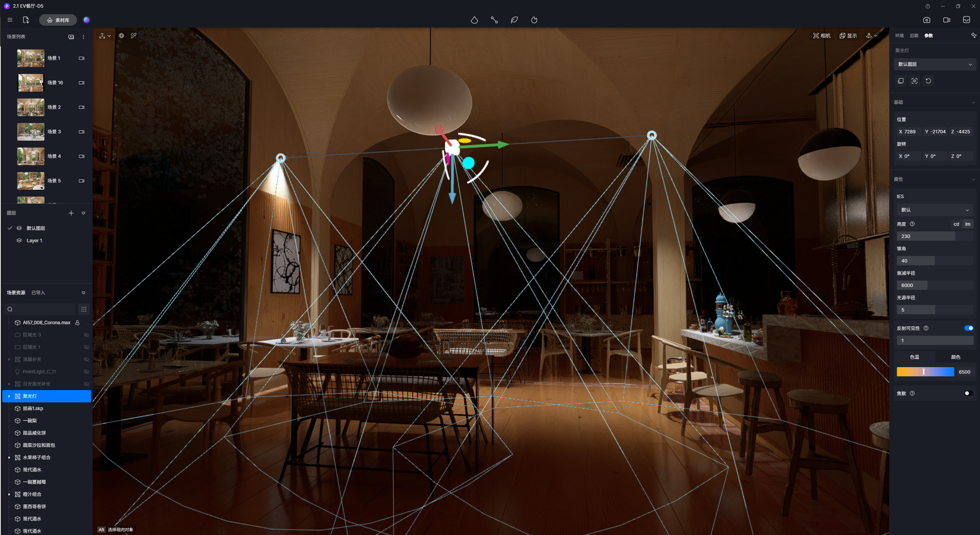Switch to the 环境 tab

tap(899, 36)
